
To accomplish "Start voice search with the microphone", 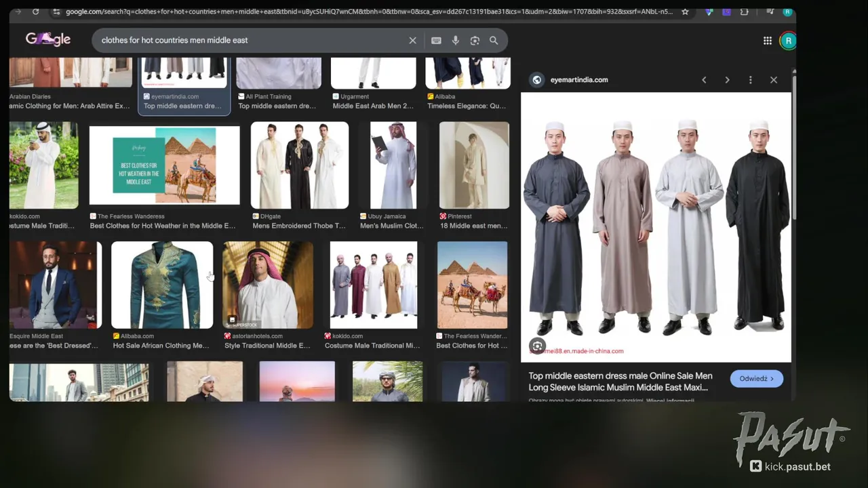I will (456, 41).
